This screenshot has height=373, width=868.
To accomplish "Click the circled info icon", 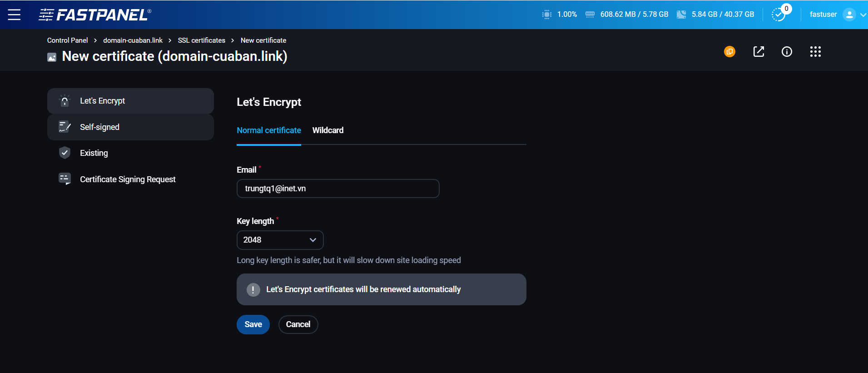I will (787, 51).
